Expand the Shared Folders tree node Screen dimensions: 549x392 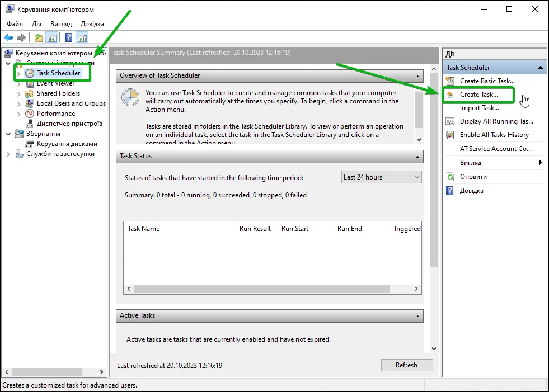[19, 94]
